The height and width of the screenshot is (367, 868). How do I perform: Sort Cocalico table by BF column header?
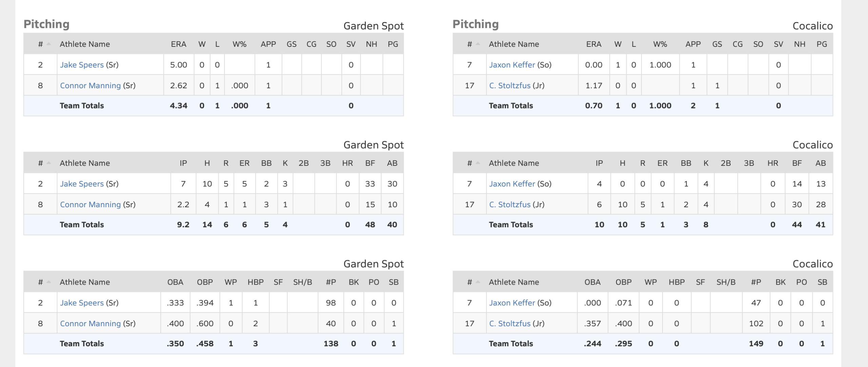click(x=797, y=163)
